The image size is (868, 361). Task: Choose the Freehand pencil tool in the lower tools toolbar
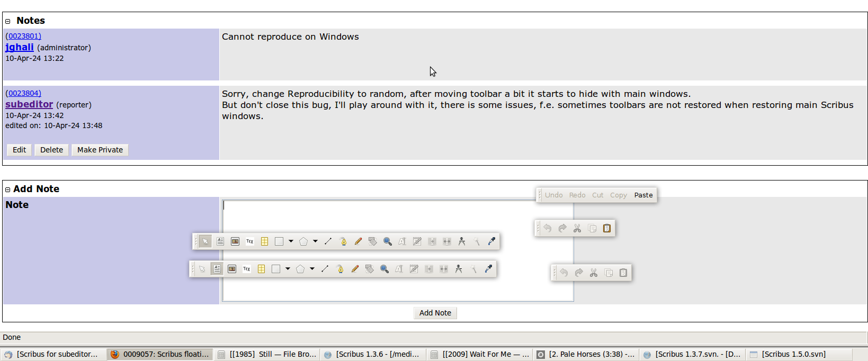click(355, 269)
